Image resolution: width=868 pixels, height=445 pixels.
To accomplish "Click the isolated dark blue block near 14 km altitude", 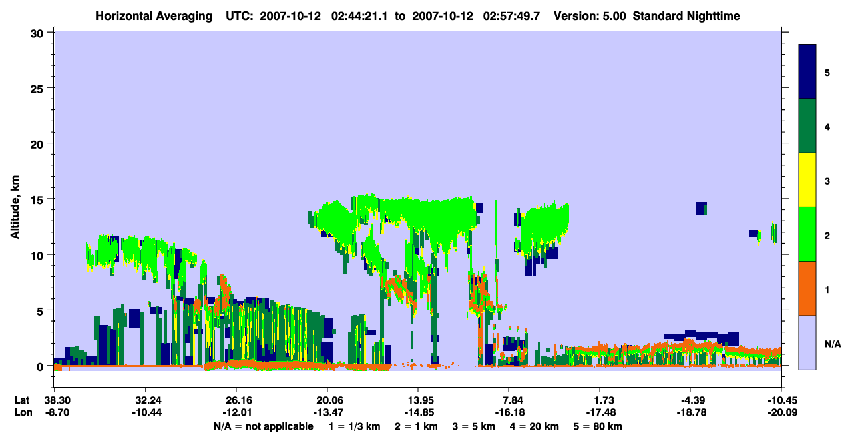I will click(x=700, y=208).
